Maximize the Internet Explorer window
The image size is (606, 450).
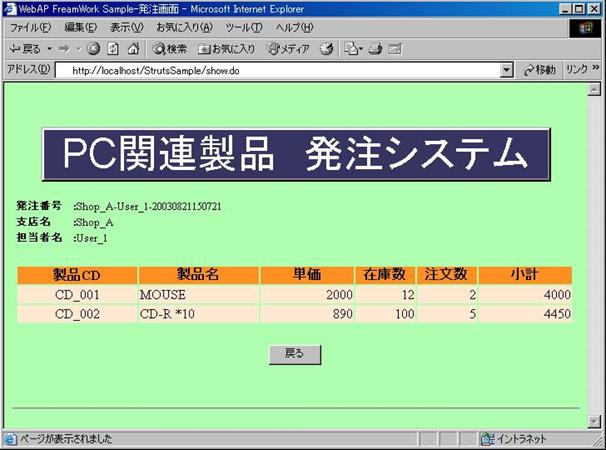579,9
